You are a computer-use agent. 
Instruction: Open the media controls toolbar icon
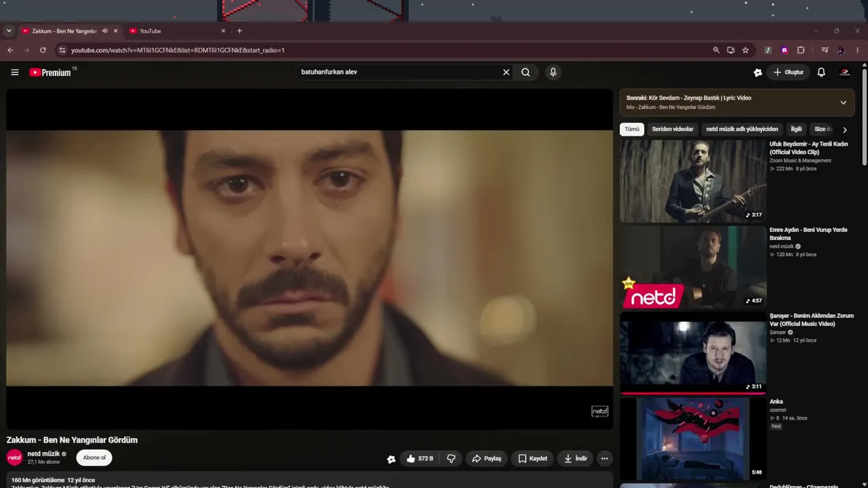point(825,50)
